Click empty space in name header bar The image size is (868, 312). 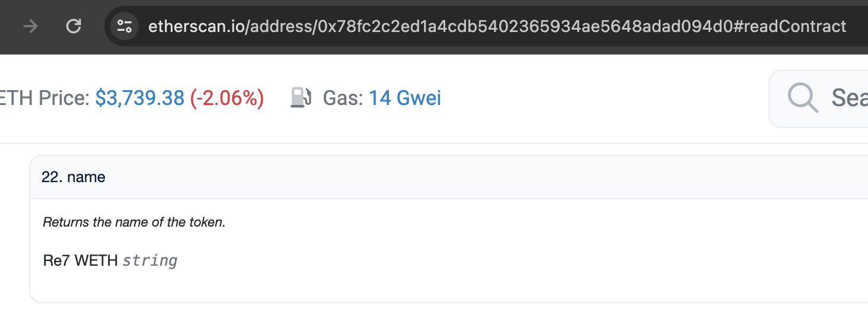click(474, 177)
